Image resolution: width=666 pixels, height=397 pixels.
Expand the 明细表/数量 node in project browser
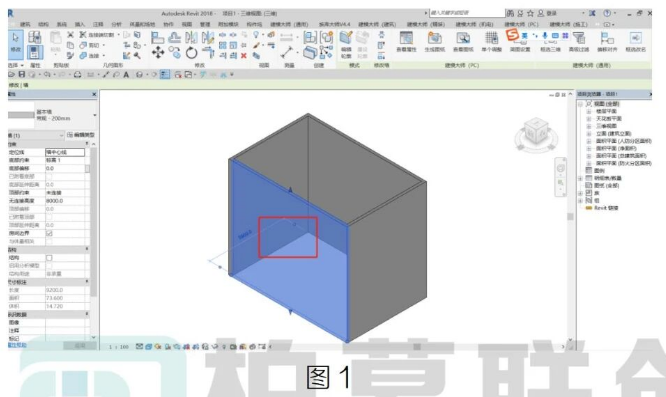tap(581, 178)
